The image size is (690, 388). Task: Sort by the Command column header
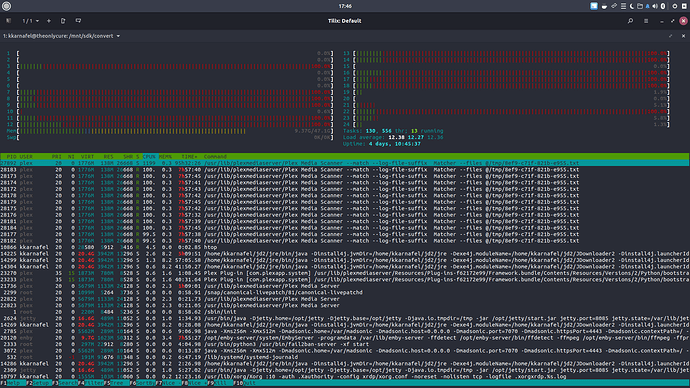(x=215, y=157)
